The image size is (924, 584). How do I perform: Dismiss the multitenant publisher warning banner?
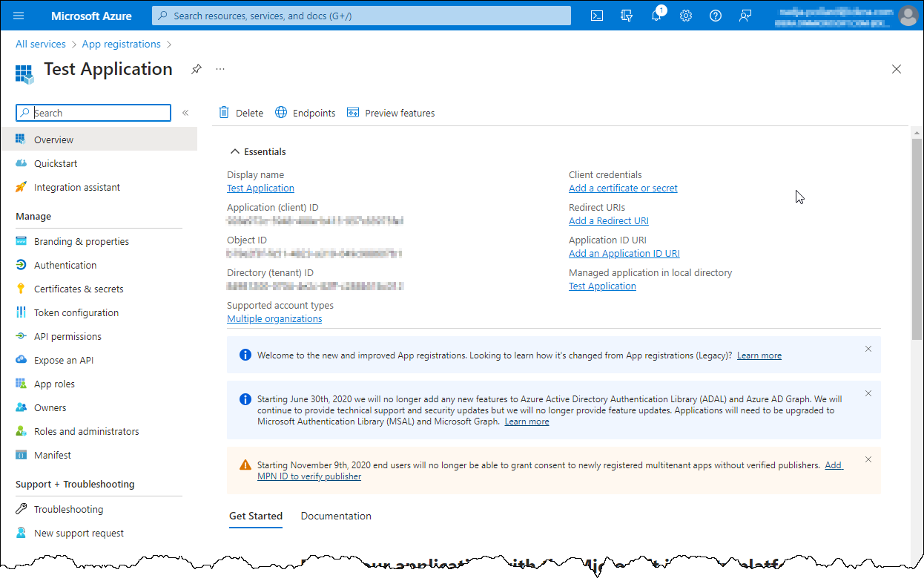coord(868,459)
